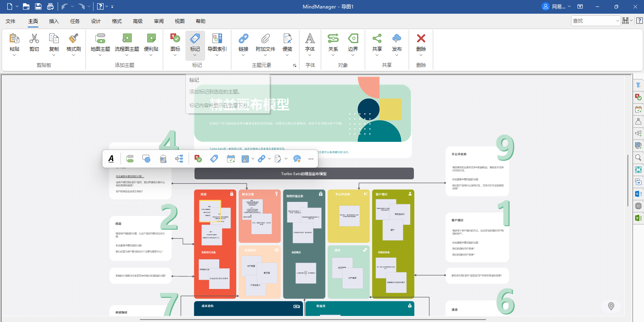Click the underlined A font icon in floating toolbar
The width and height of the screenshot is (644, 322).
pos(111,159)
